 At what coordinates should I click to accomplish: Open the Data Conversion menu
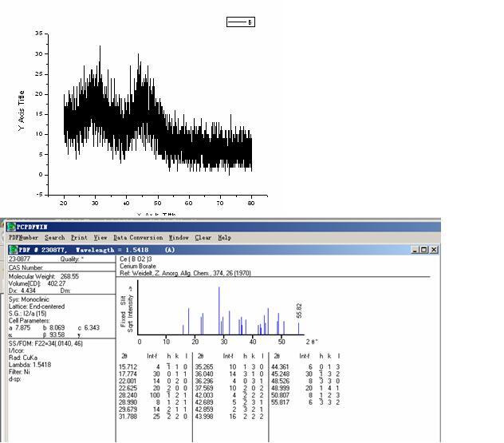(138, 238)
